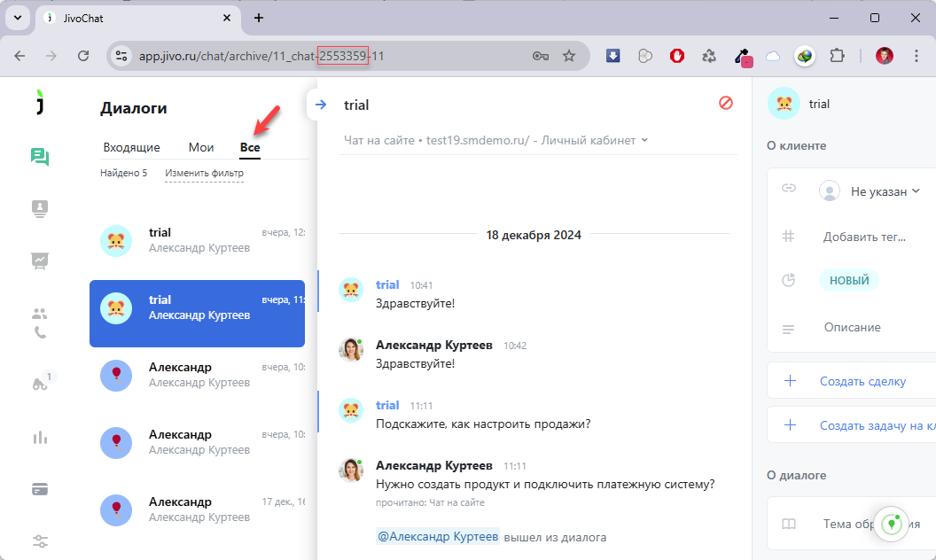The height and width of the screenshot is (560, 936).
Task: Click the lines icon beside Описание
Action: (x=788, y=329)
